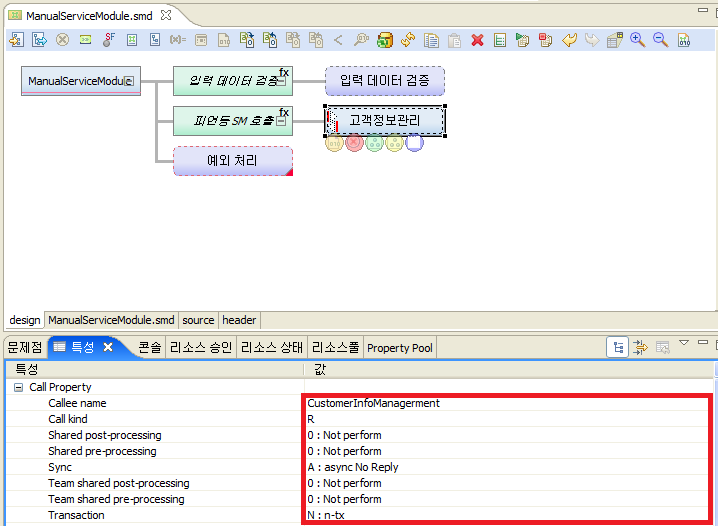Toggle the show advanced properties filter button

[x=640, y=347]
